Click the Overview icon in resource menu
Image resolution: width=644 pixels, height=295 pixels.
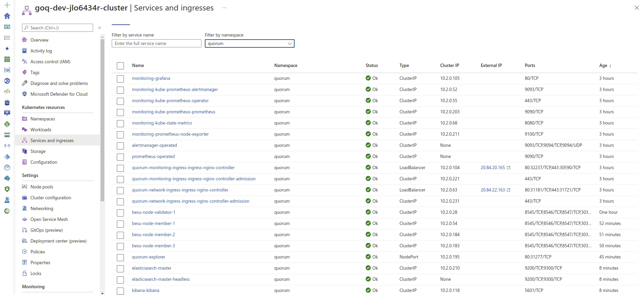coord(24,40)
